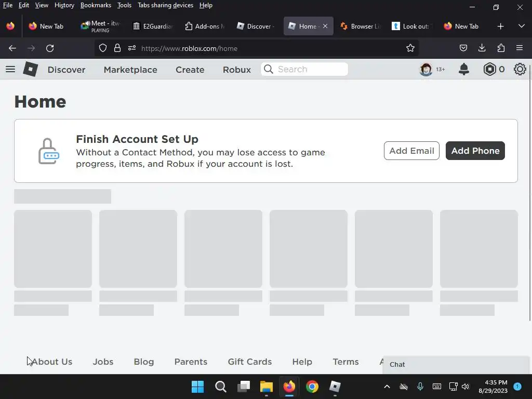Open the File menu
The image size is (532, 399).
[x=7, y=5]
